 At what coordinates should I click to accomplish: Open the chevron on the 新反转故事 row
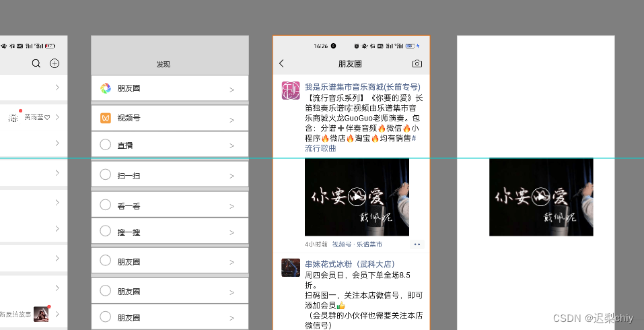coord(57,314)
